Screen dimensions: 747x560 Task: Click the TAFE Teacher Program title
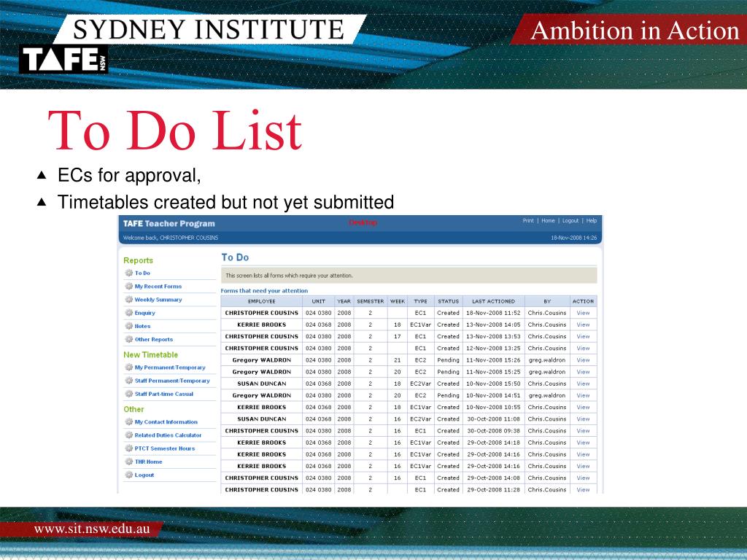[x=169, y=223]
